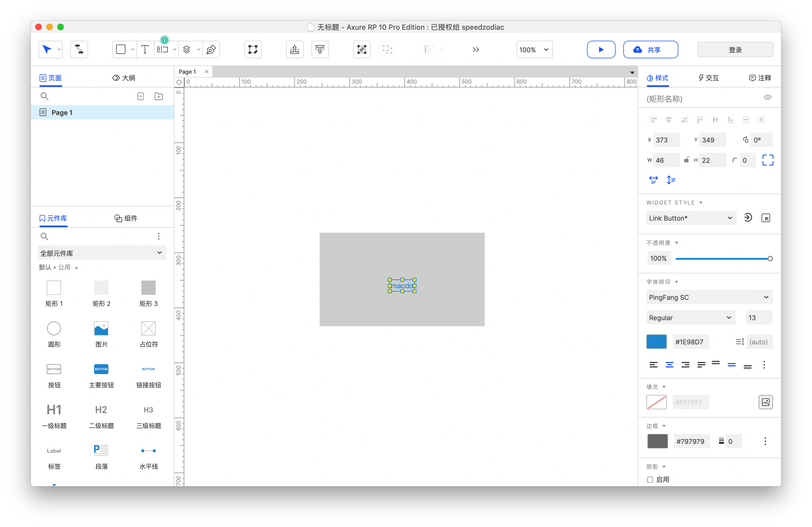Open the point edit mode toolbar icon
This screenshot has width=812, height=527.
[x=253, y=50]
